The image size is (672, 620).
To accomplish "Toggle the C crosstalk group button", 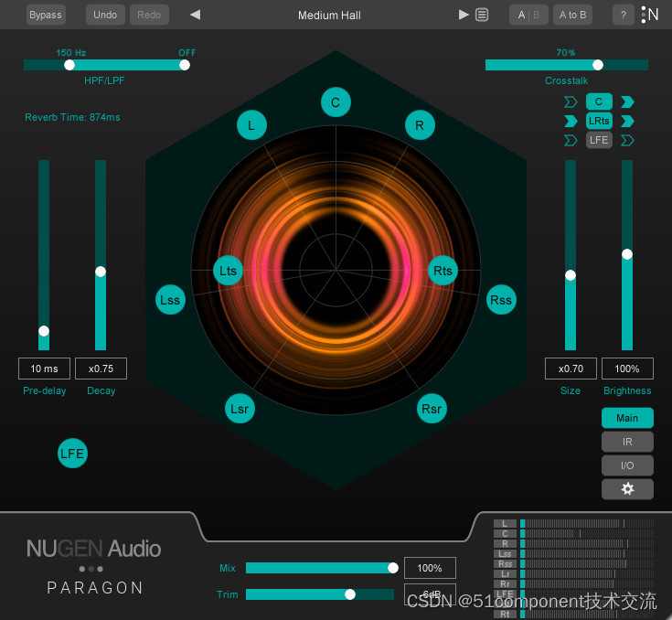I will pyautogui.click(x=599, y=102).
